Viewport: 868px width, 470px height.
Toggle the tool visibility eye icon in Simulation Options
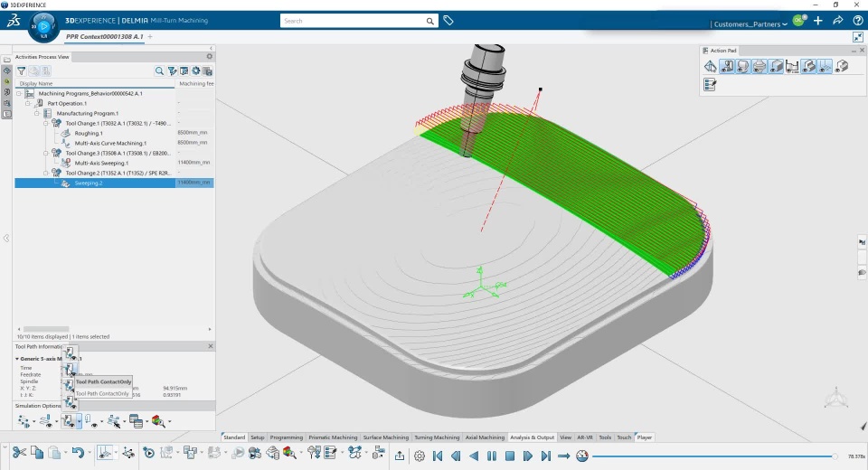(x=90, y=421)
